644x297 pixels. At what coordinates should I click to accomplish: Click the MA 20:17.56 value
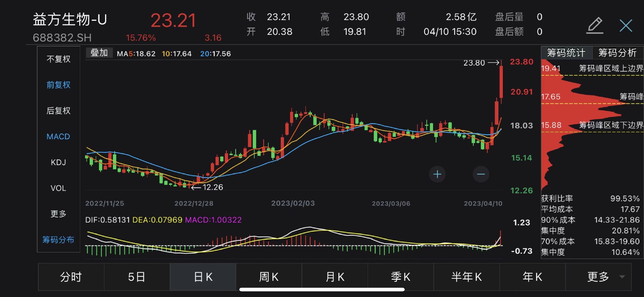(x=216, y=54)
